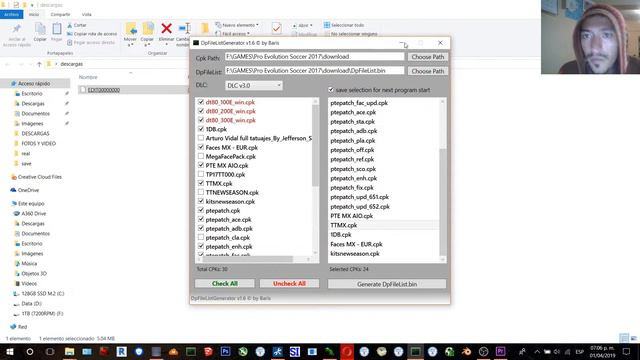
Task: Click Pegar acceso directo in ribbon
Action: pos(91,42)
